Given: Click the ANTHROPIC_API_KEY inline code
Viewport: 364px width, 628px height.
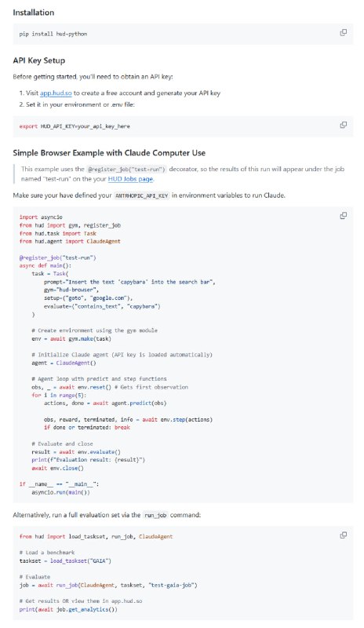Looking at the screenshot, I should [x=142, y=195].
